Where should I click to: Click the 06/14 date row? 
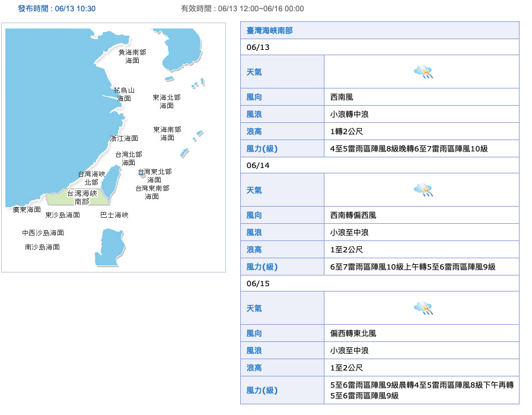(x=380, y=166)
